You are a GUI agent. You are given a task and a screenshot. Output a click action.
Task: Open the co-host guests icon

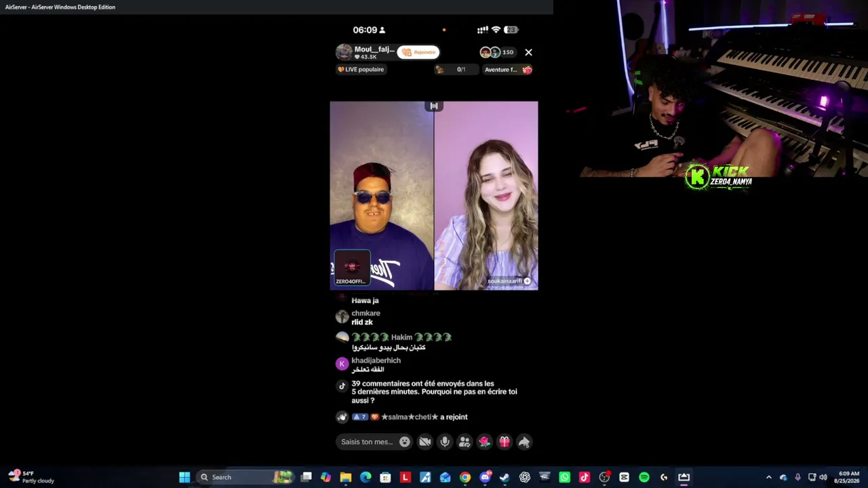[465, 442]
